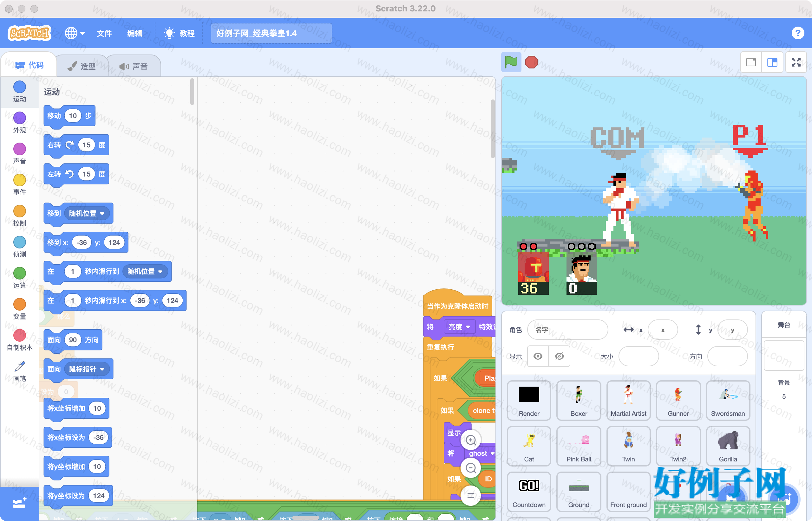
Task: Open the add extension button
Action: click(x=19, y=503)
